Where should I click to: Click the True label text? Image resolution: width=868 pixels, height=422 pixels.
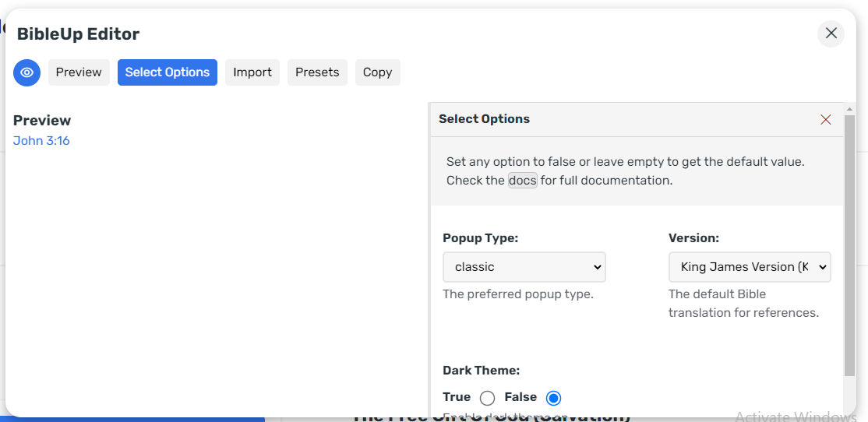click(x=457, y=397)
